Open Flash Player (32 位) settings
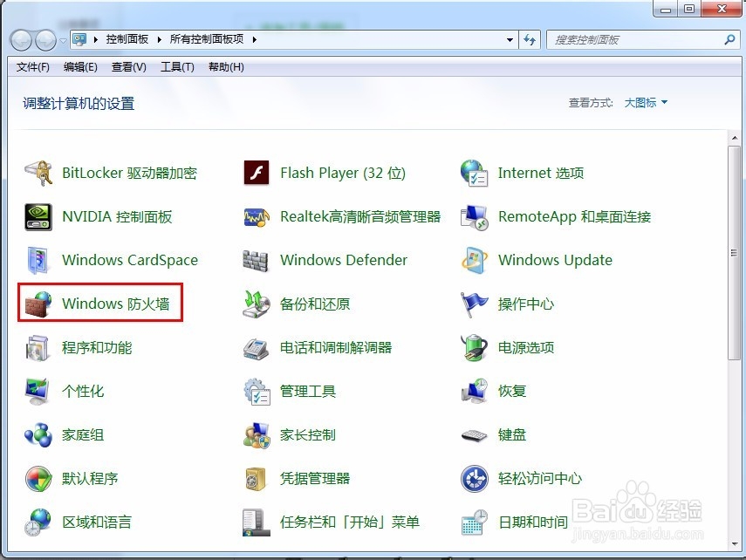 (342, 173)
